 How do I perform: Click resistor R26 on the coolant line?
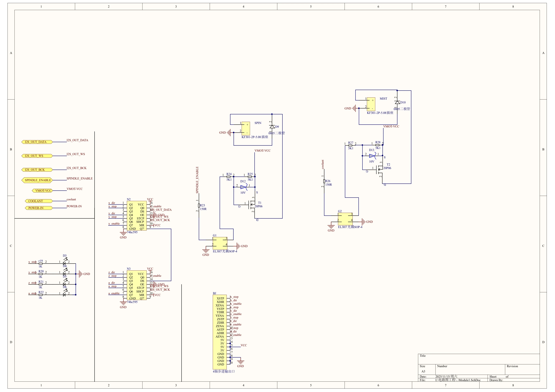pos(324,181)
